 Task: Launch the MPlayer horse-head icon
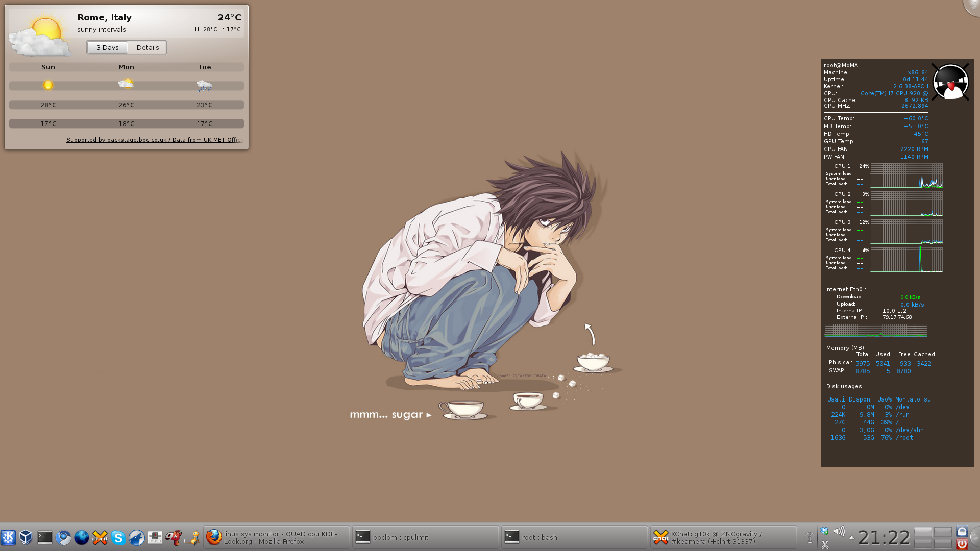click(174, 537)
